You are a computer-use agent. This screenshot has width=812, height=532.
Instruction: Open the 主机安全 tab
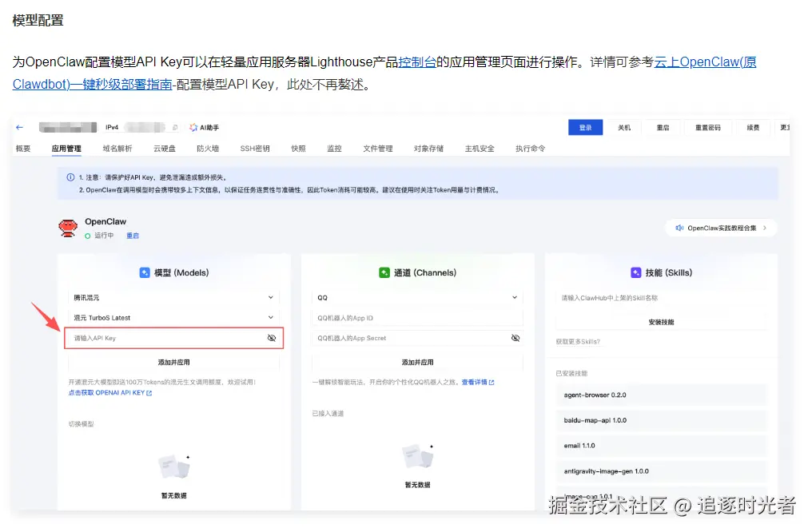coord(479,149)
